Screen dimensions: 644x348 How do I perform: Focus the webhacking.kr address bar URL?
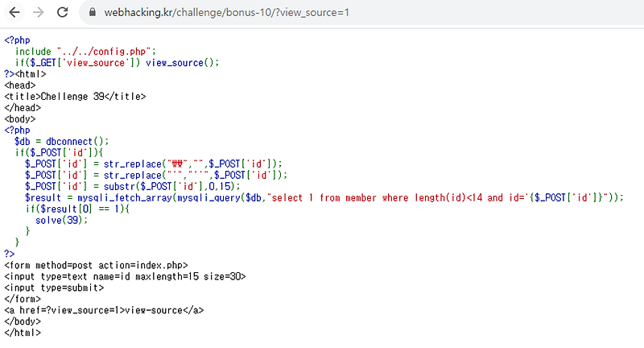(x=226, y=12)
